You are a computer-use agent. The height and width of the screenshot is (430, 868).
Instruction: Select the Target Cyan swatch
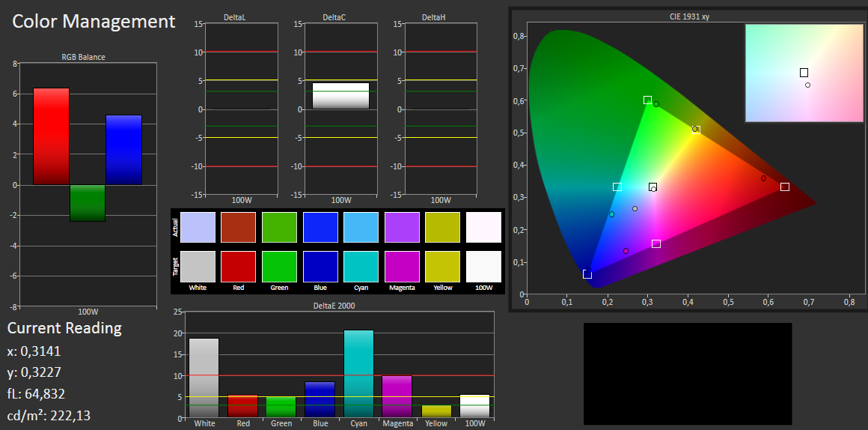pyautogui.click(x=361, y=267)
